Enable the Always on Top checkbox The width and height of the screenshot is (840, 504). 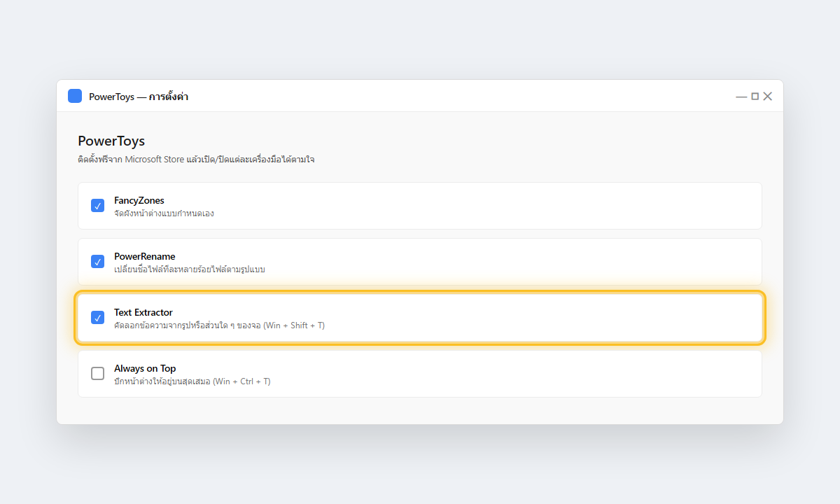[x=98, y=374]
